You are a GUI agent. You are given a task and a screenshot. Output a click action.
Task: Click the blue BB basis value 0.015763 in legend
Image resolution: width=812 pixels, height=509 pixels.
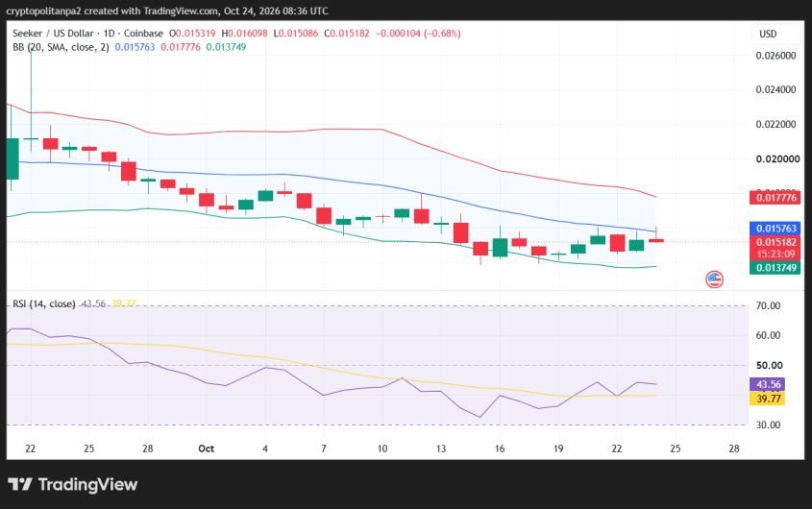135,47
